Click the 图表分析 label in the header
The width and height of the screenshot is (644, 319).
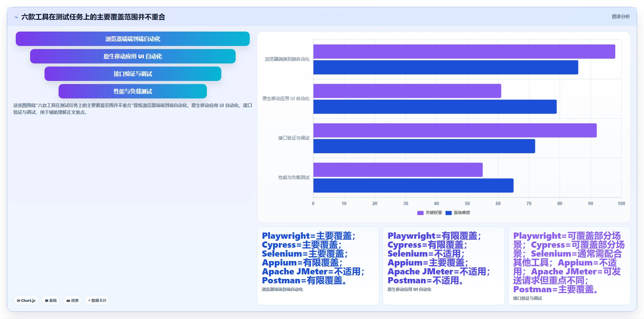coord(621,16)
